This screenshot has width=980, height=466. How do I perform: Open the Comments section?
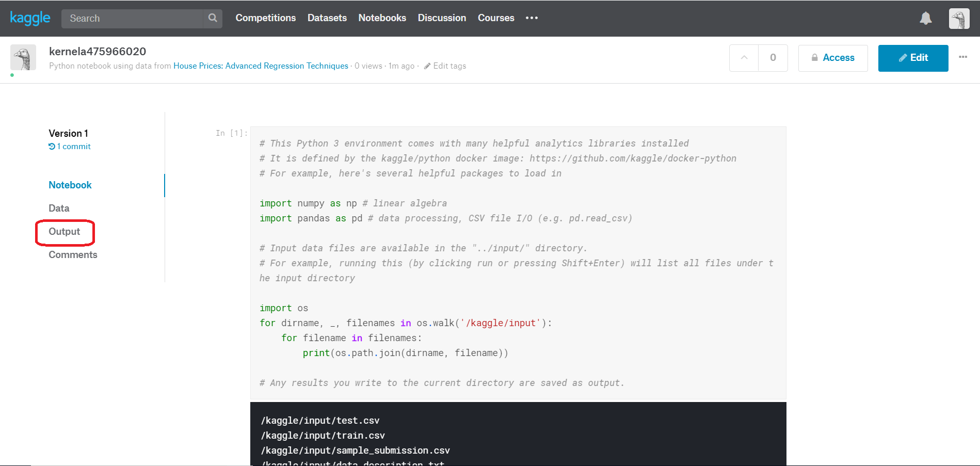coord(72,254)
